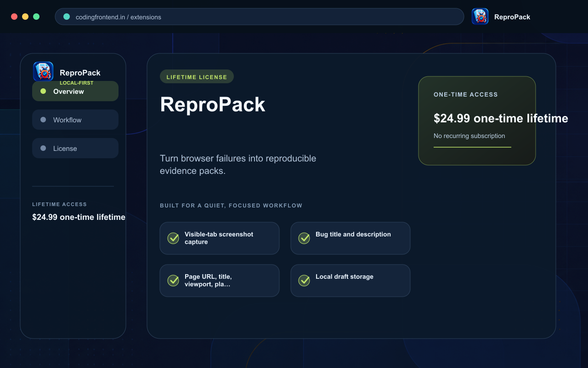Click sidebar price $24.99 one-time lifetime
The height and width of the screenshot is (368, 588).
[x=79, y=217]
